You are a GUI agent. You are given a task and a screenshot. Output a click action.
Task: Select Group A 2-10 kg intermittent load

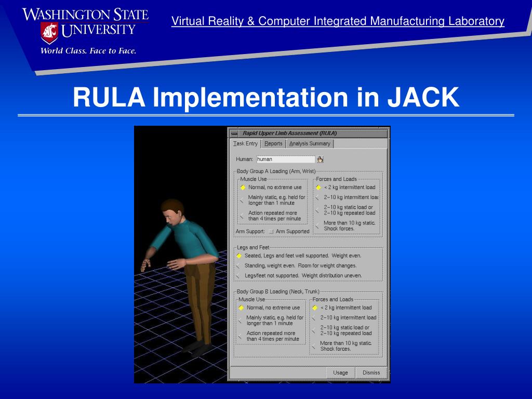pos(347,197)
